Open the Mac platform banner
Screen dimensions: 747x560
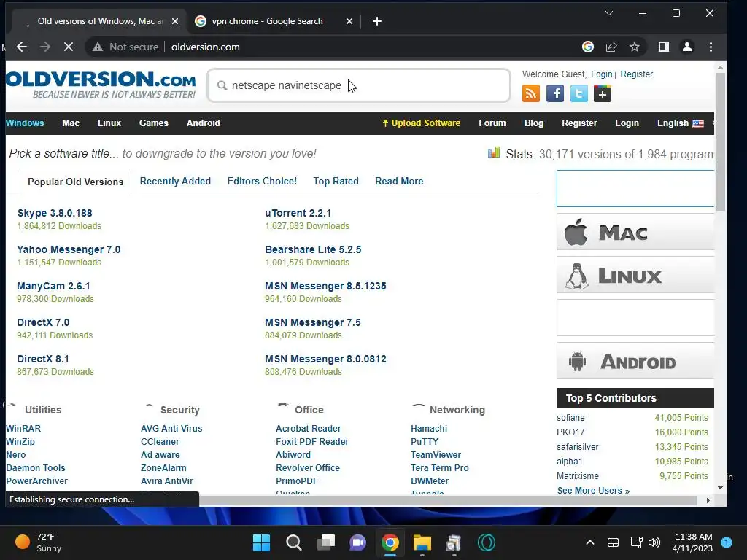pos(635,232)
